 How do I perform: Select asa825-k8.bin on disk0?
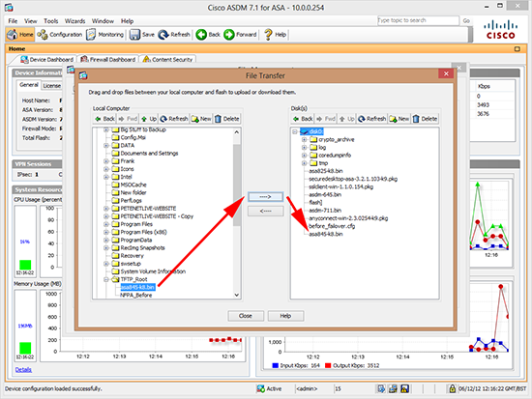coord(326,171)
